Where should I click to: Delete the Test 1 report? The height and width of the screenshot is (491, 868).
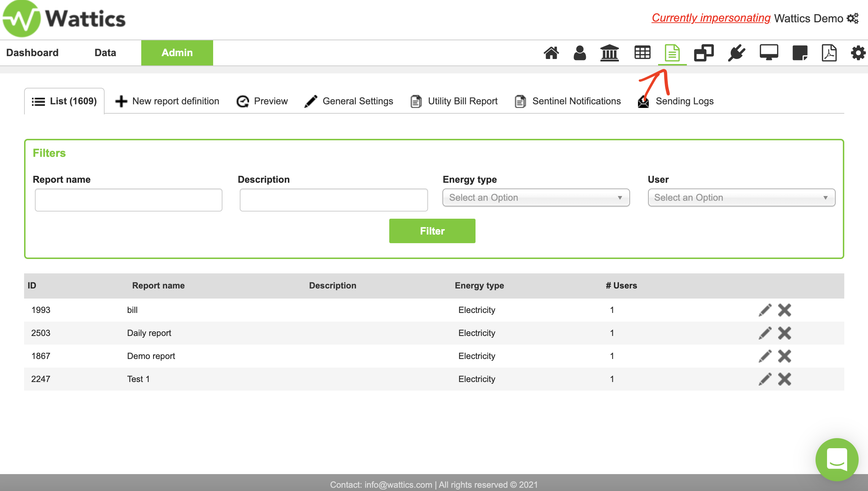[x=785, y=379]
